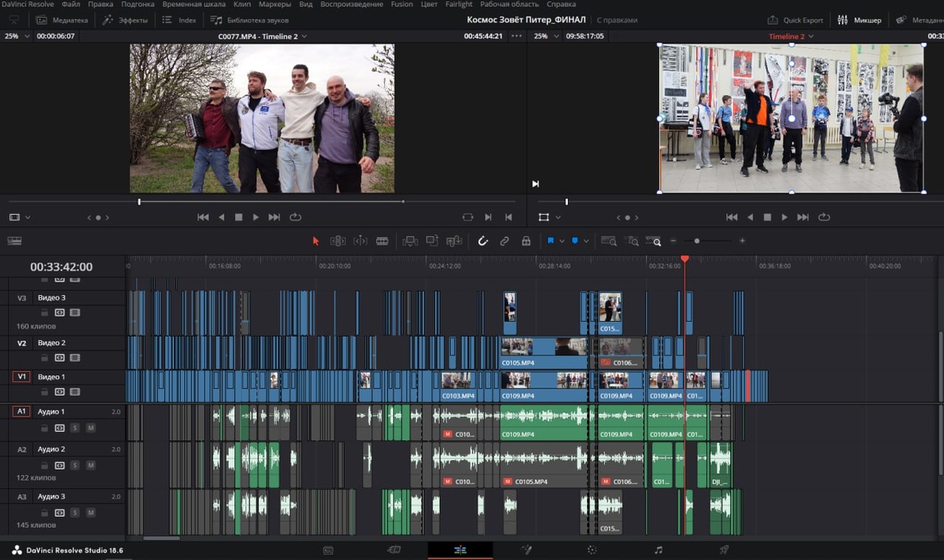The width and height of the screenshot is (944, 560).
Task: Toggle the Linked Selection chain icon
Action: tap(504, 241)
